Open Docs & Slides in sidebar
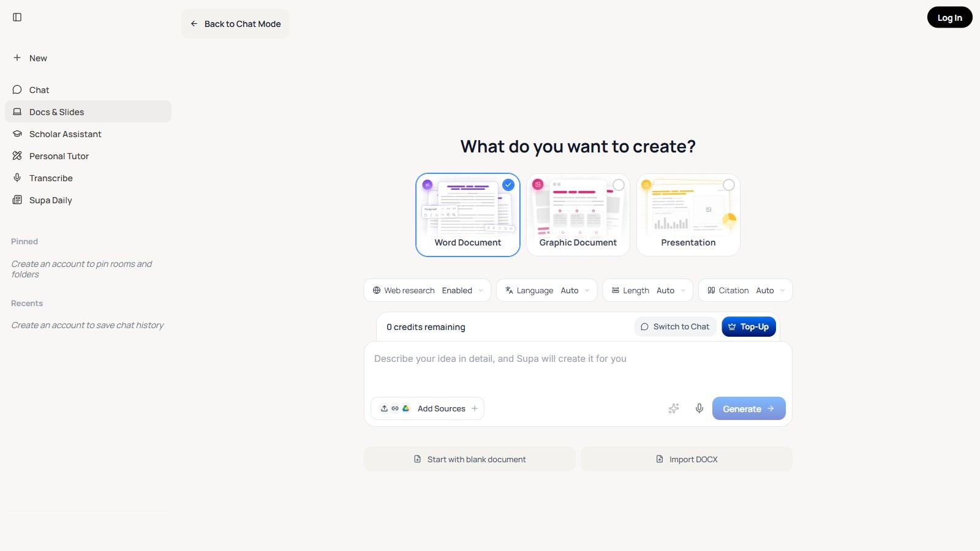Image resolution: width=980 pixels, height=551 pixels. (56, 112)
